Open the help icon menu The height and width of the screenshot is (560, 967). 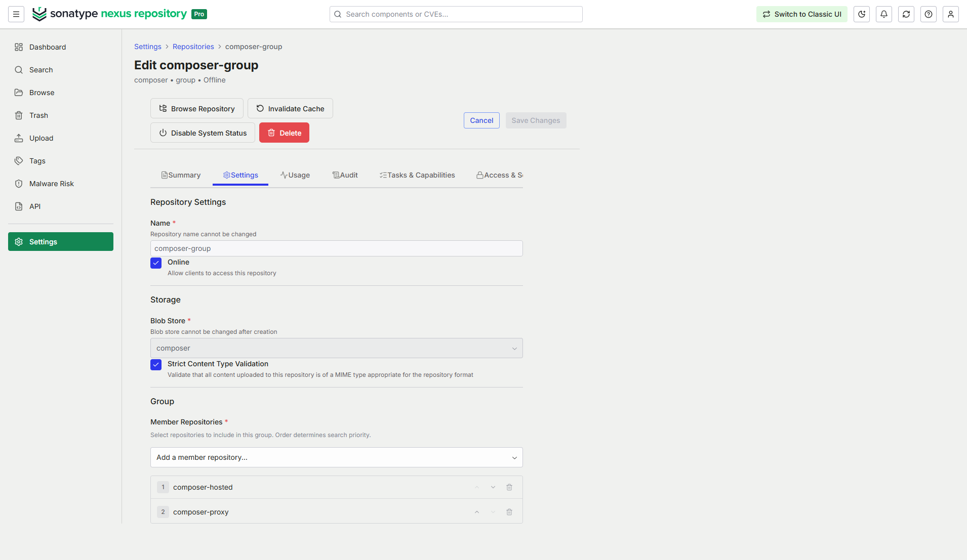click(x=929, y=14)
